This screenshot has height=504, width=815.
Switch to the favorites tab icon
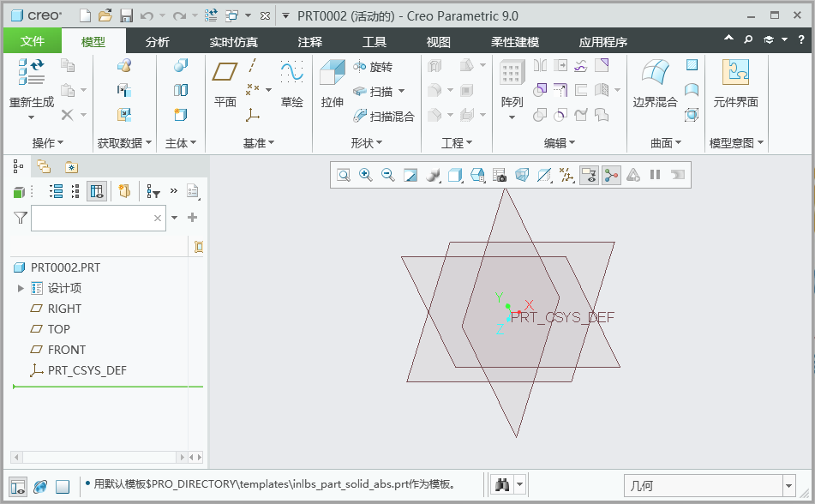pos(71,167)
